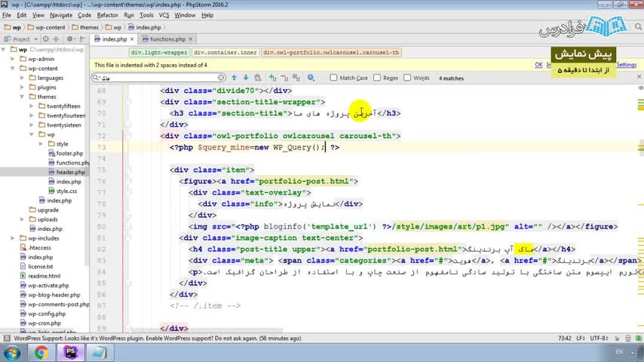
Task: Expand the plugins folder
Action: pyautogui.click(x=22, y=87)
